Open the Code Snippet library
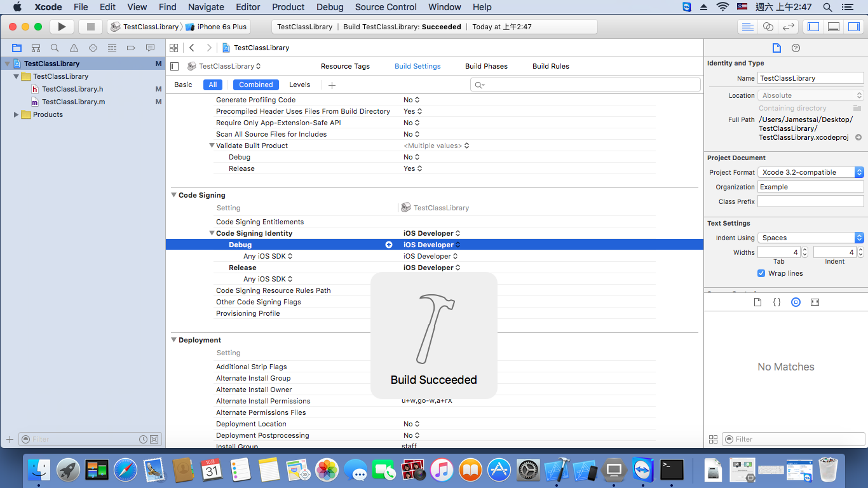This screenshot has height=488, width=868. click(x=776, y=302)
